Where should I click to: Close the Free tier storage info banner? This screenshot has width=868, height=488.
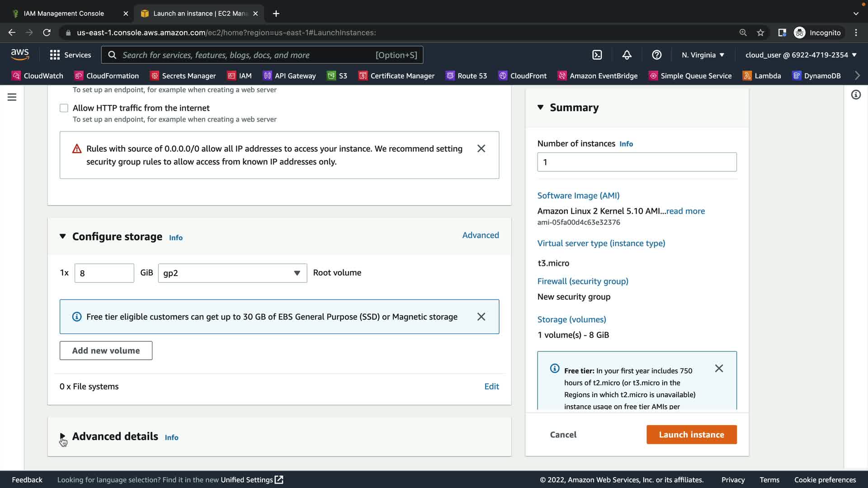481,317
